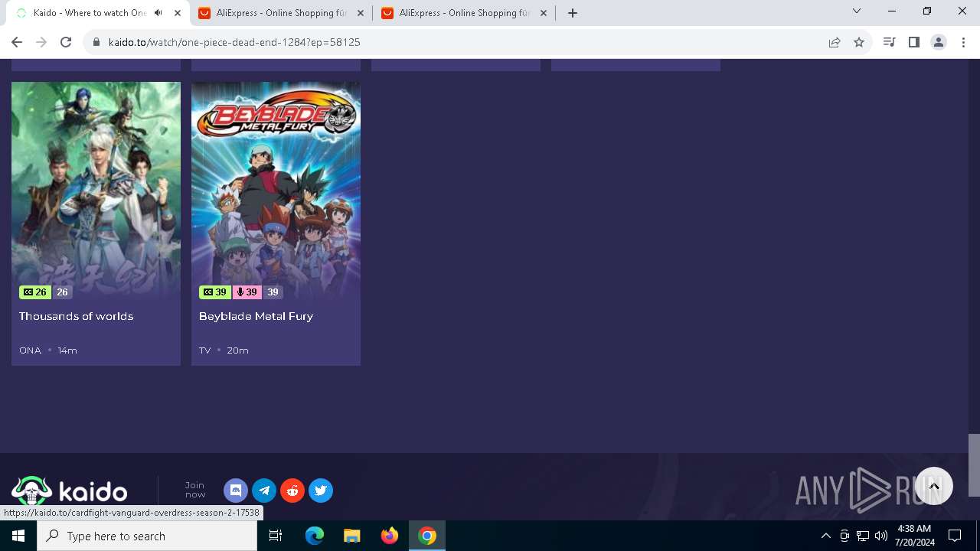Click the subtitle count 39 badge on Beyblade

215,292
